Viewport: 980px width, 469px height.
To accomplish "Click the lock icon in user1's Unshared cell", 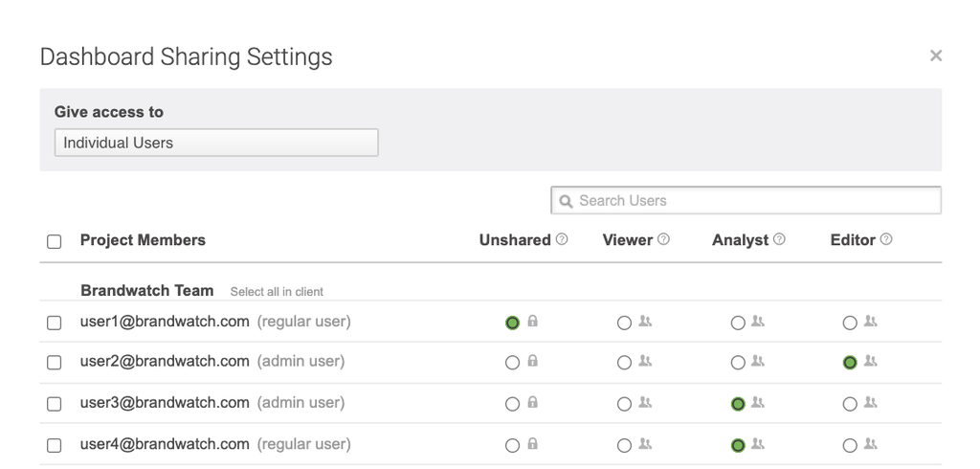I will coord(533,322).
